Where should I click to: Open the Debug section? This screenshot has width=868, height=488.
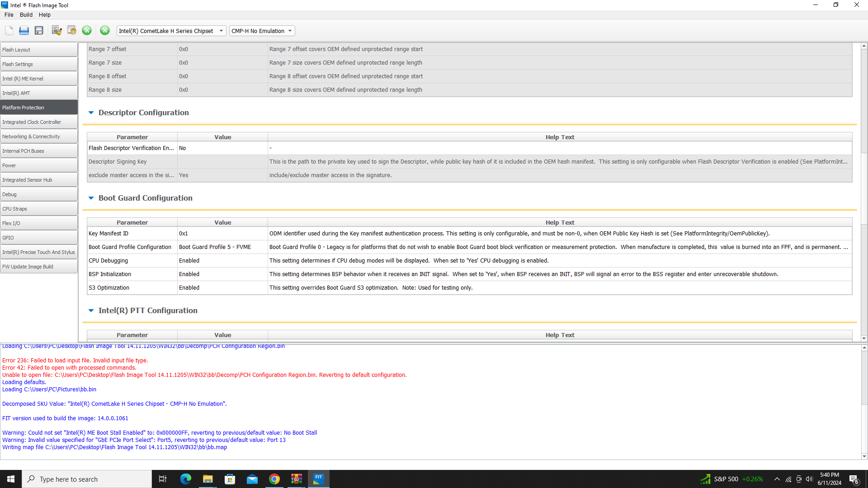(x=39, y=194)
